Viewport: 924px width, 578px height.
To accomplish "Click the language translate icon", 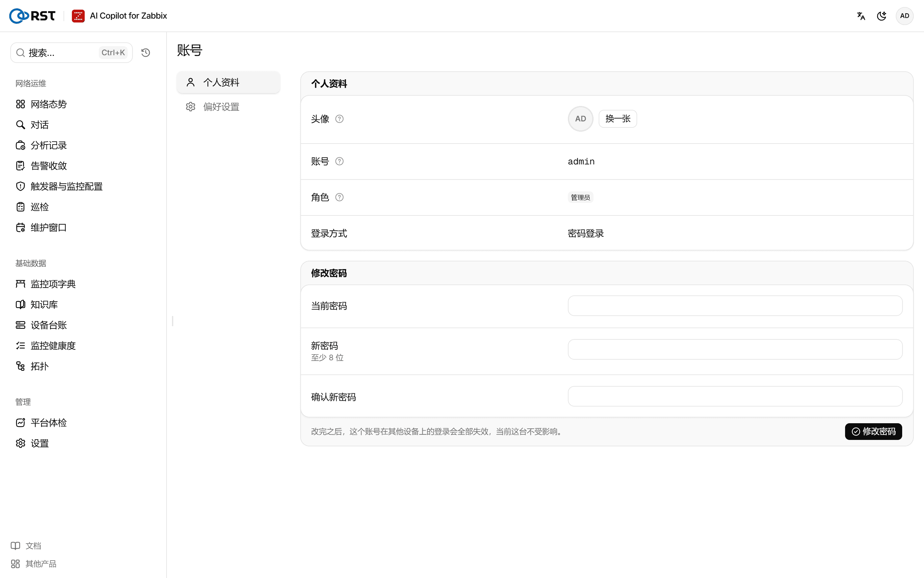I will pyautogui.click(x=861, y=16).
